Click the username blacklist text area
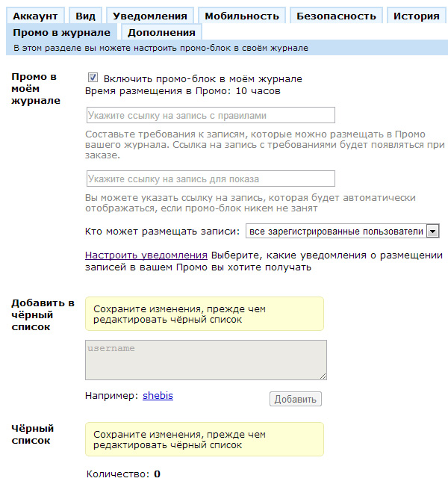Screen dimensions: 448x490 pyautogui.click(x=206, y=360)
